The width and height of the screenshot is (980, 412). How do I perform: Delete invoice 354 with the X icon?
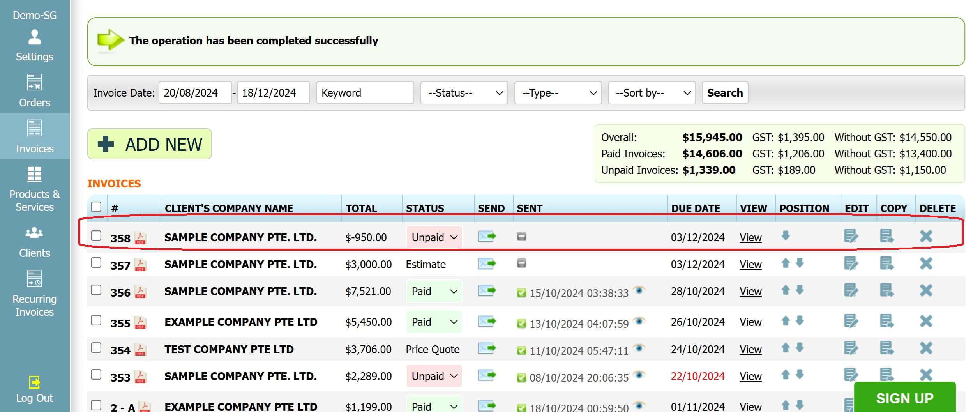(x=926, y=348)
